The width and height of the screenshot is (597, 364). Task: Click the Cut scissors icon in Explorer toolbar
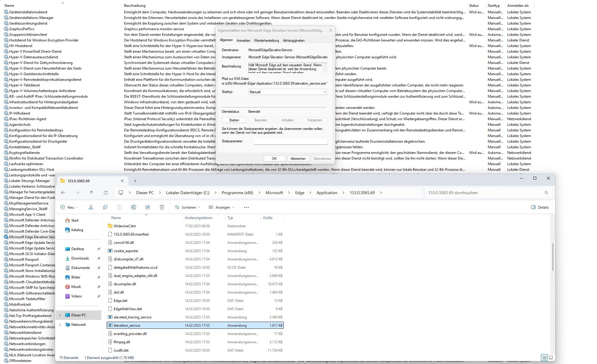[x=91, y=207]
